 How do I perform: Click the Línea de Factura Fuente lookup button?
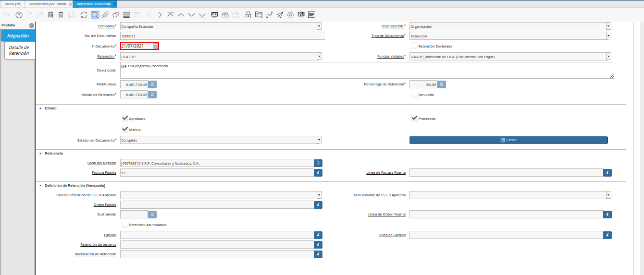[607, 173]
